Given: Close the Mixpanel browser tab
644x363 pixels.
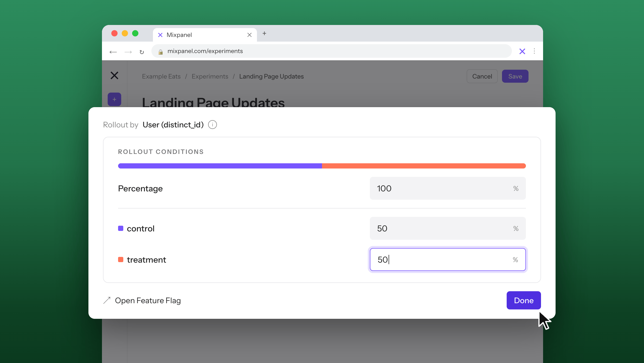Looking at the screenshot, I should coord(249,35).
